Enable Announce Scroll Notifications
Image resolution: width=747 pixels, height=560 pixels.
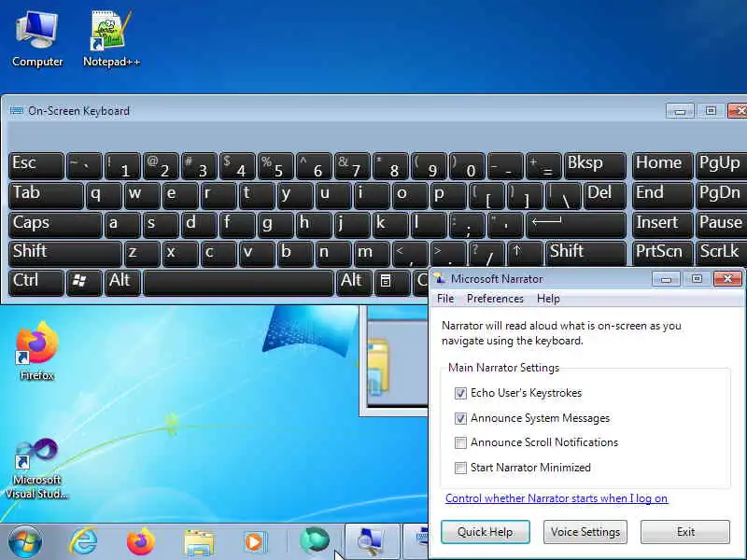(460, 442)
